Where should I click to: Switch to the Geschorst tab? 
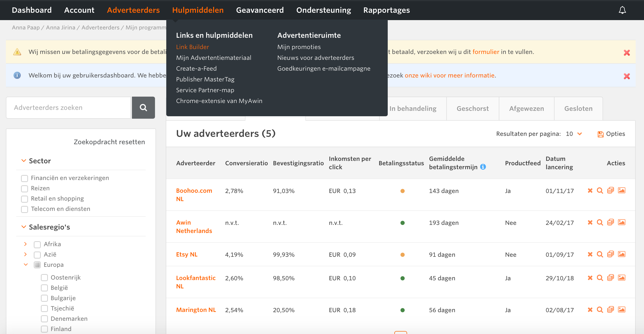pyautogui.click(x=472, y=108)
